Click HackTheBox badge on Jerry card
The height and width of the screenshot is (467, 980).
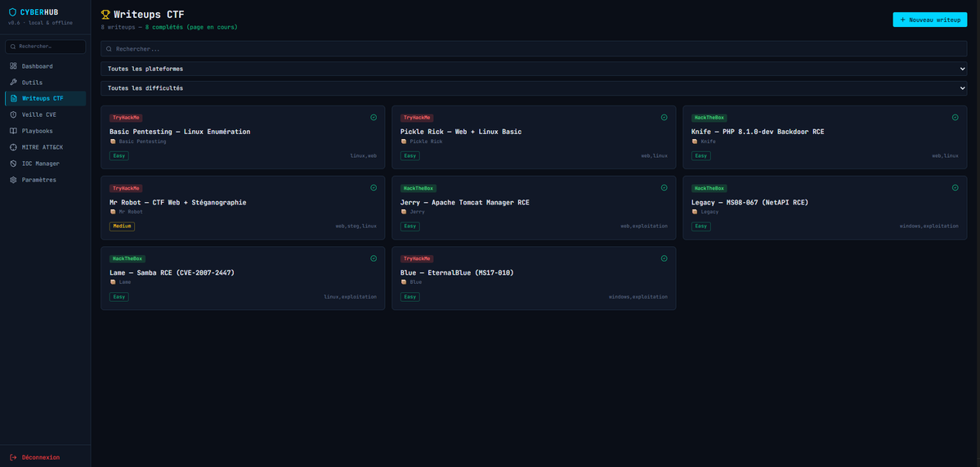click(418, 188)
